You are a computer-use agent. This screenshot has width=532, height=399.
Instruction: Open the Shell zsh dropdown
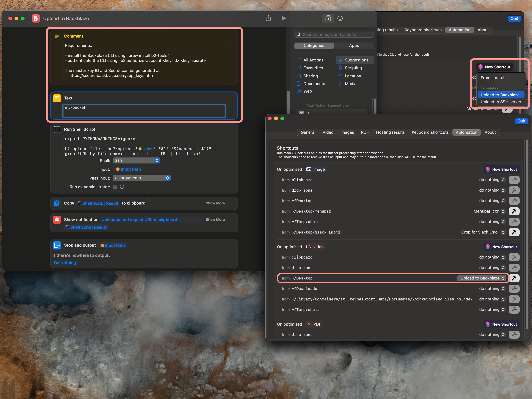click(136, 160)
